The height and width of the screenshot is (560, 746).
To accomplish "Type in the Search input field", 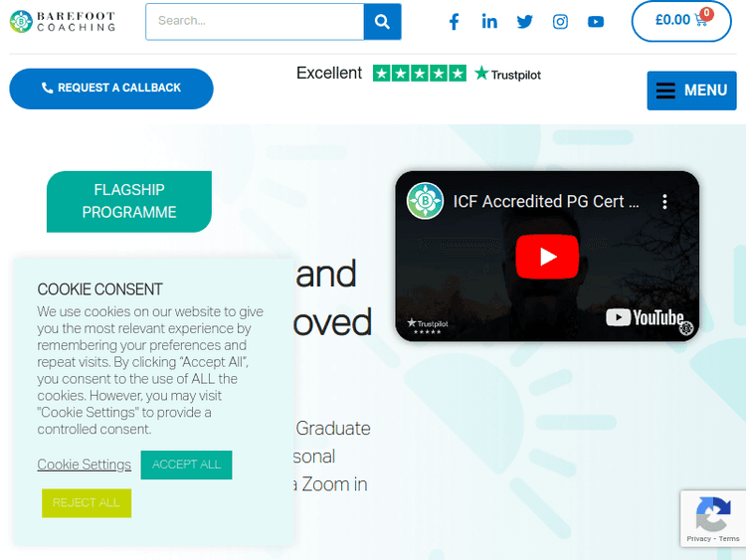I will point(255,21).
